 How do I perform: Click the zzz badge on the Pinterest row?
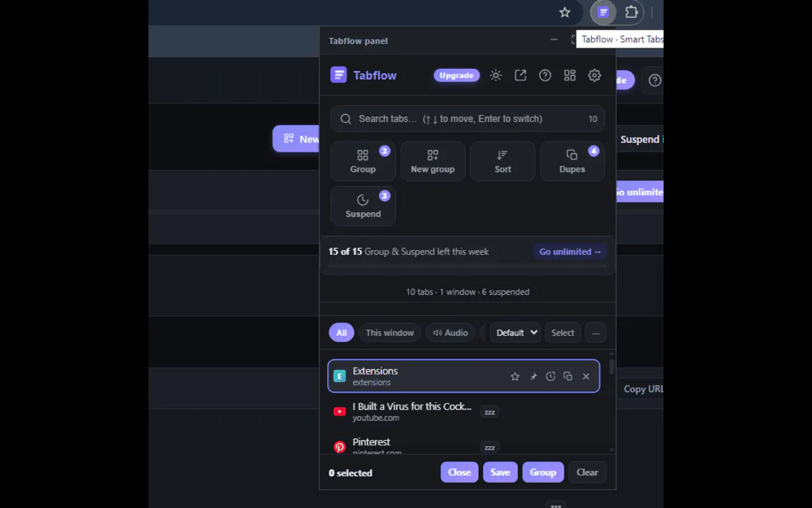click(x=490, y=448)
